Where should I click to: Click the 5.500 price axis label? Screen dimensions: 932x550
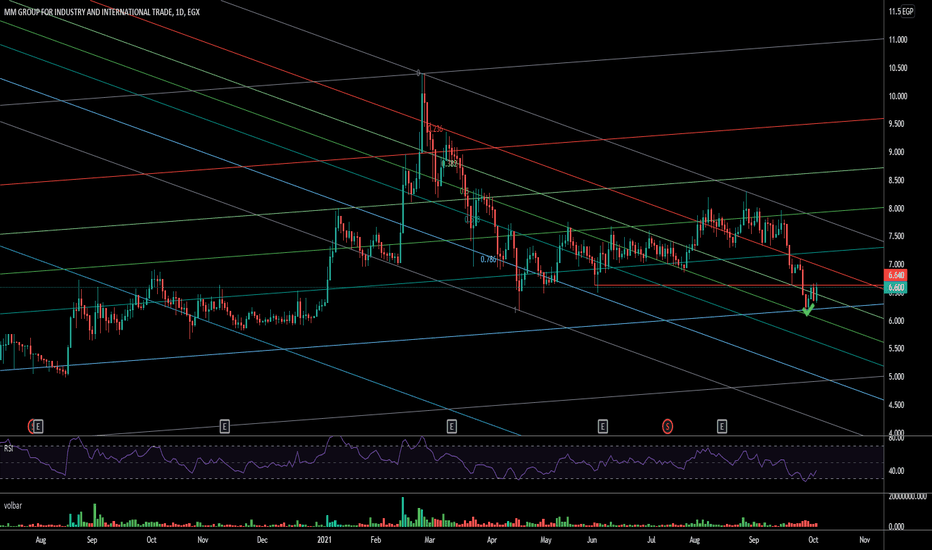coord(896,348)
